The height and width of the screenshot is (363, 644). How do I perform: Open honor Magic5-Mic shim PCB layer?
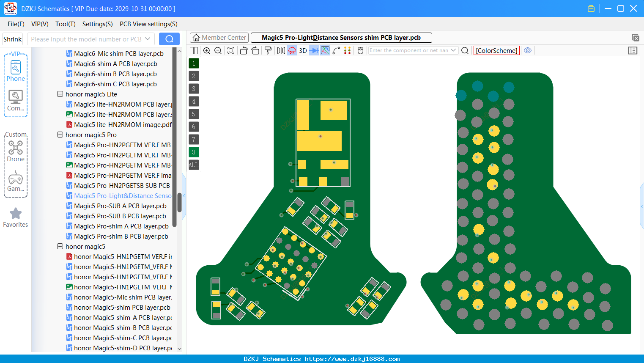click(x=119, y=297)
